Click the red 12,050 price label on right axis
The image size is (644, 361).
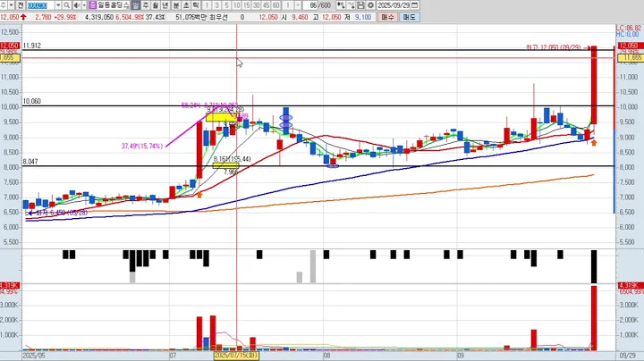tap(631, 46)
